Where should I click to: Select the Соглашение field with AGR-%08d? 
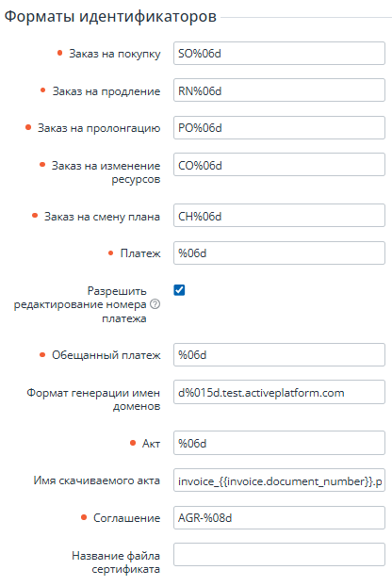pos(279,517)
